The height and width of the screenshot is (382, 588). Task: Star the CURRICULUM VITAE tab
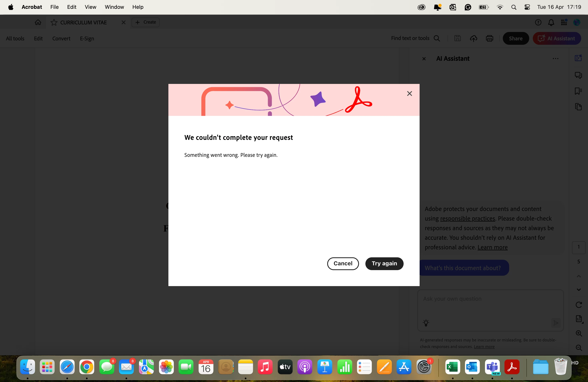[54, 22]
